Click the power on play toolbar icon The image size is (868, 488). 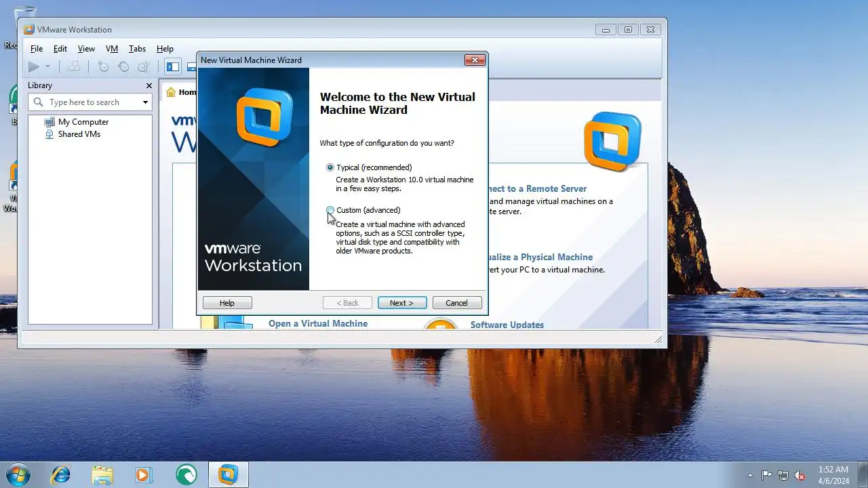33,66
